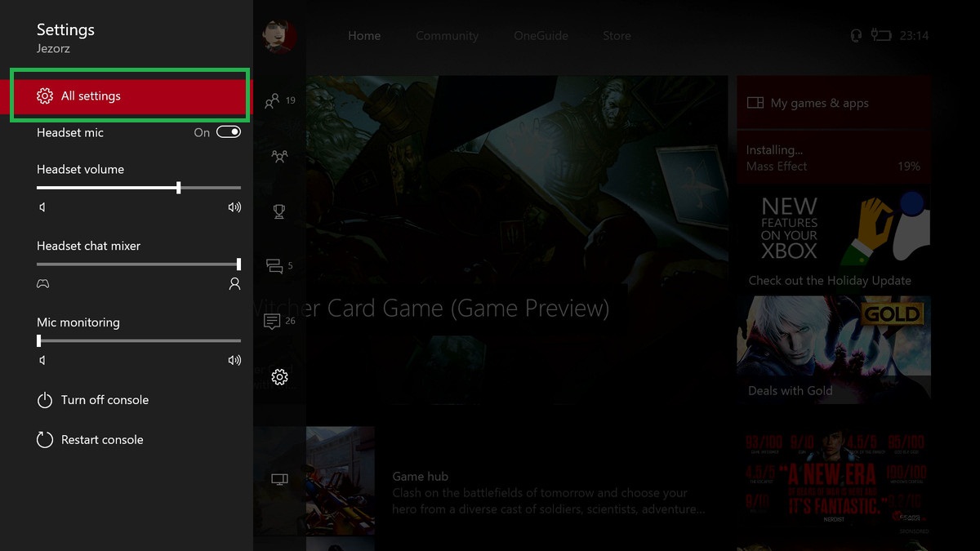Open the sponsored review scores ad tile
The image size is (980, 551).
point(834,483)
